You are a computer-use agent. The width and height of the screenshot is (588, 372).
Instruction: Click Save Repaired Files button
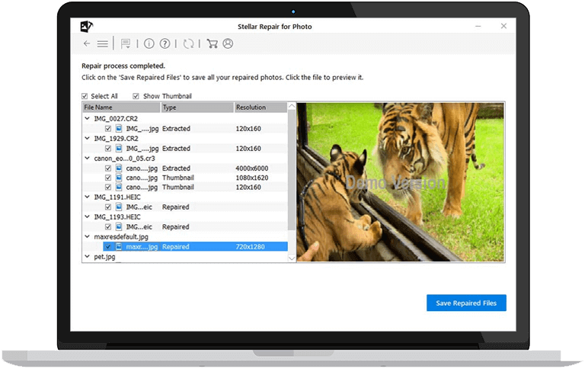point(466,303)
